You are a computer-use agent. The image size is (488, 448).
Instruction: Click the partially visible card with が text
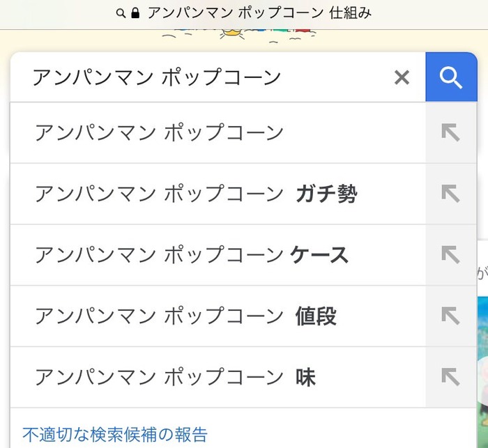(x=482, y=268)
